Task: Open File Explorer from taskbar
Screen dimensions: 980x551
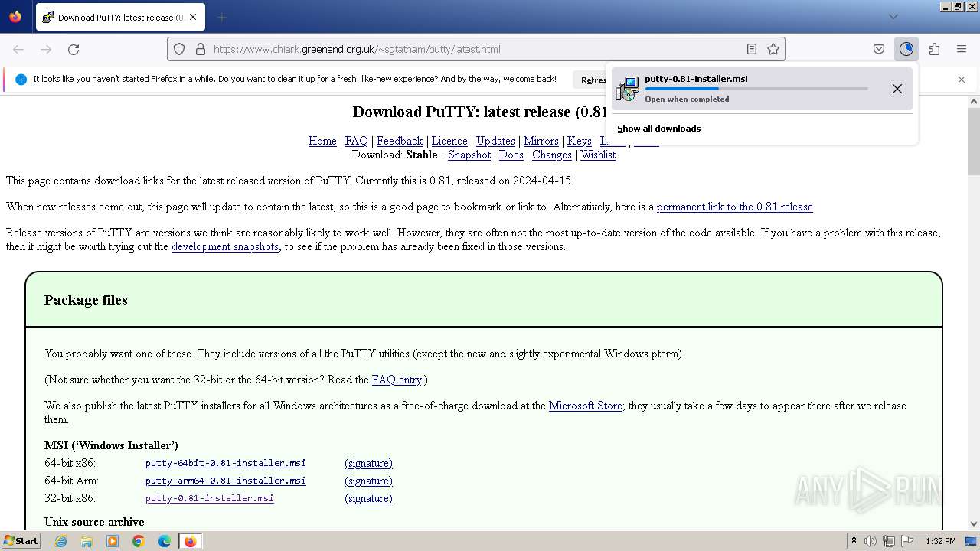Action: click(x=87, y=541)
